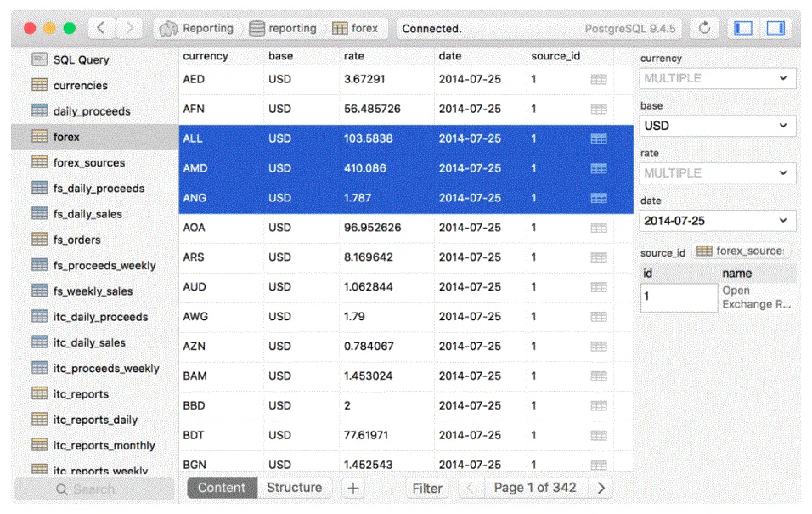Open foreign key icon in AFN row

tap(599, 110)
